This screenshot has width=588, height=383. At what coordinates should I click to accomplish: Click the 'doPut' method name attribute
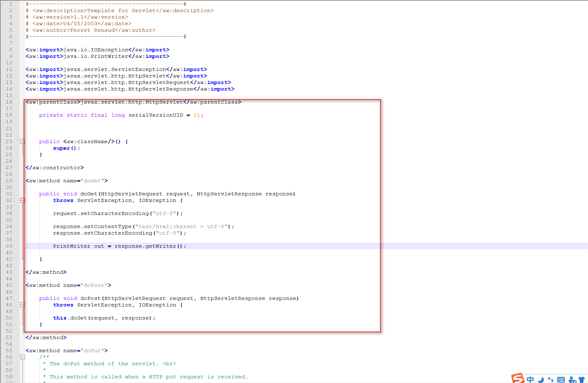[92, 351]
